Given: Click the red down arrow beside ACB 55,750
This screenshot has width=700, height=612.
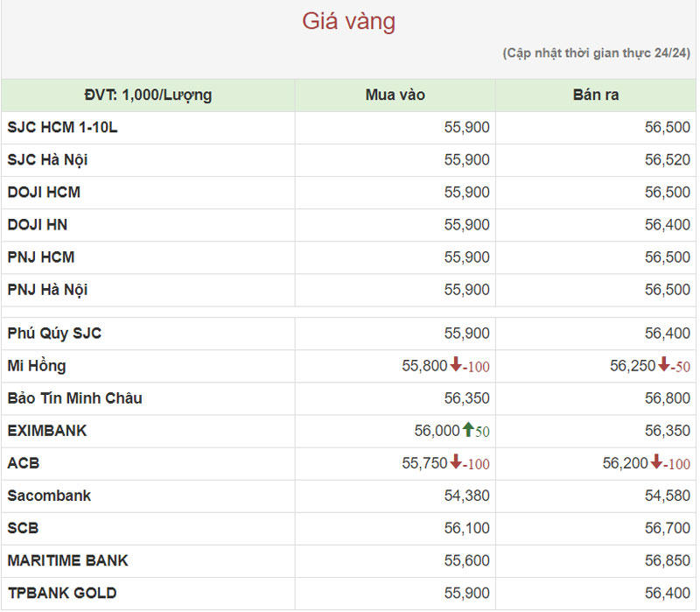Looking at the screenshot, I should point(456,463).
